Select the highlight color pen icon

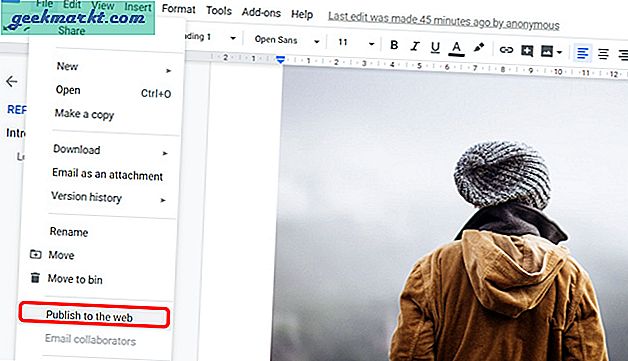point(479,48)
